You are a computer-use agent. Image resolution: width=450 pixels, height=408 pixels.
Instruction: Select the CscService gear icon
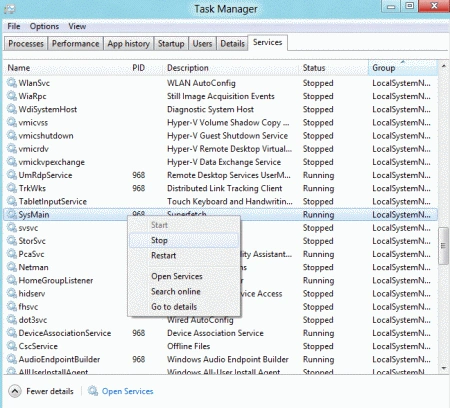click(x=12, y=346)
